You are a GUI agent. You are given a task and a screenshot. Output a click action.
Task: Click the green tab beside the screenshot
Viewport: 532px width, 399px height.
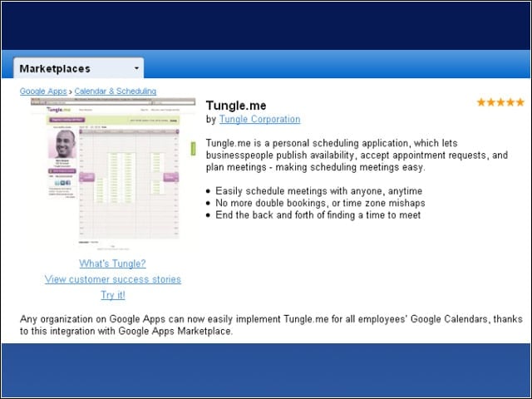(193, 149)
